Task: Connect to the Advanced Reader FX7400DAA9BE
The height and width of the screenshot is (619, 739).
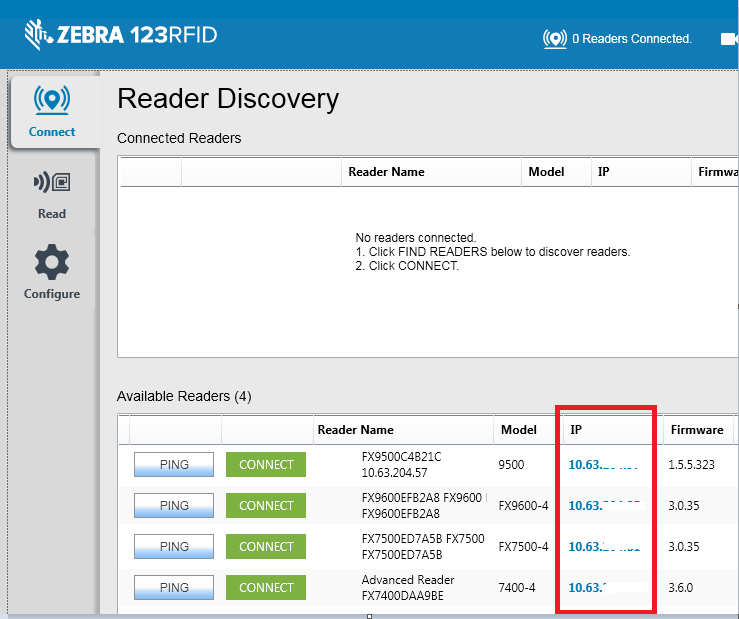Action: click(x=266, y=588)
